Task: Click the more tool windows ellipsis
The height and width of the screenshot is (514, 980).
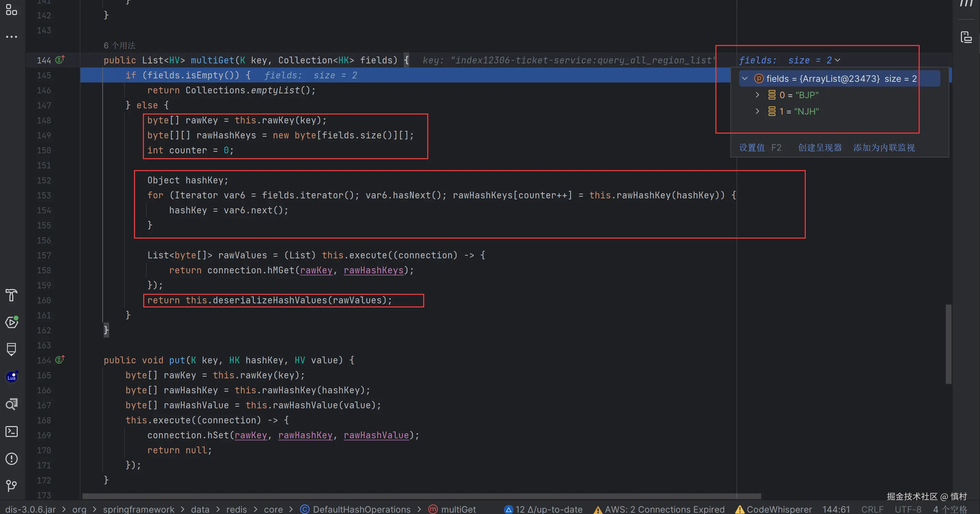Action: coord(11,37)
